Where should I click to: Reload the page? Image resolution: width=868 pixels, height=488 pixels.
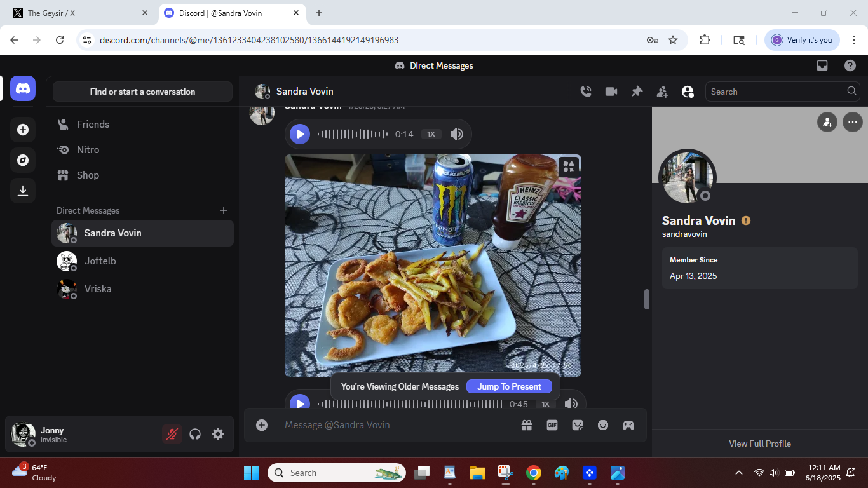click(x=60, y=40)
